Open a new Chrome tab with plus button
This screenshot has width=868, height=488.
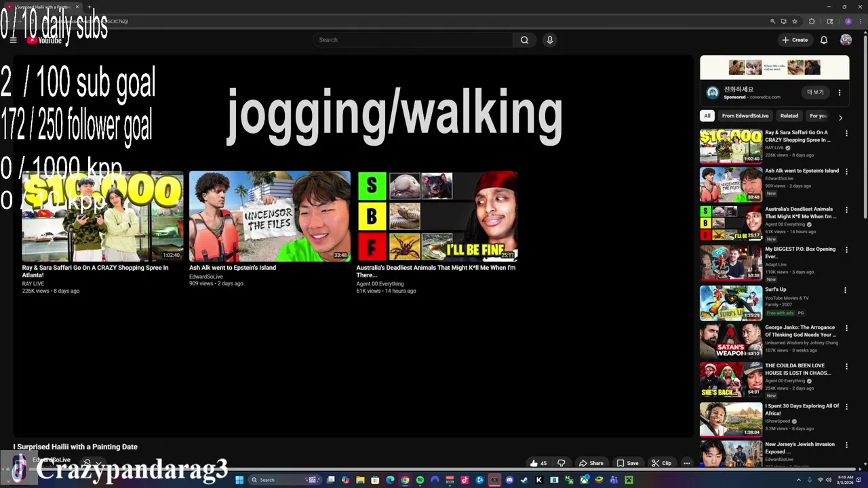tap(89, 7)
